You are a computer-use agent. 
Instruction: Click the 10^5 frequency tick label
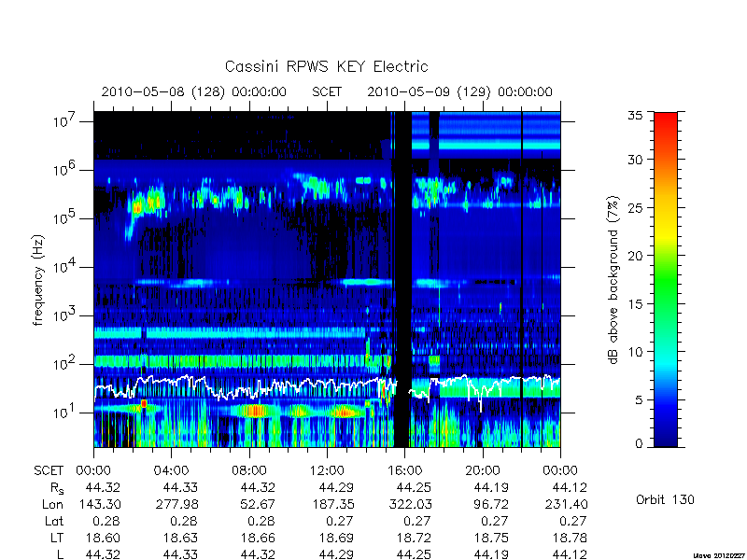tap(65, 218)
